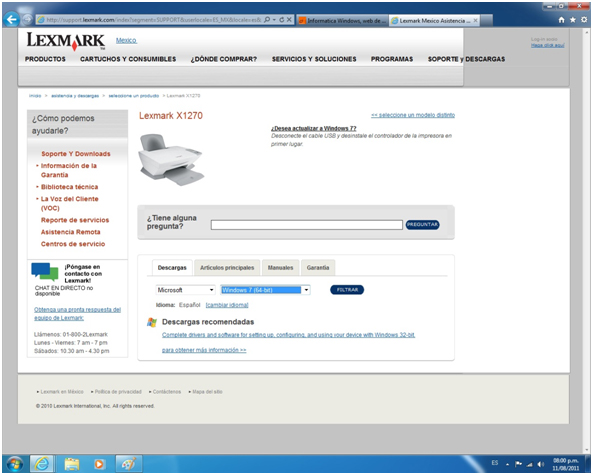Switch to Informatica Windows browser tab
593x475 pixels.
coord(342,20)
